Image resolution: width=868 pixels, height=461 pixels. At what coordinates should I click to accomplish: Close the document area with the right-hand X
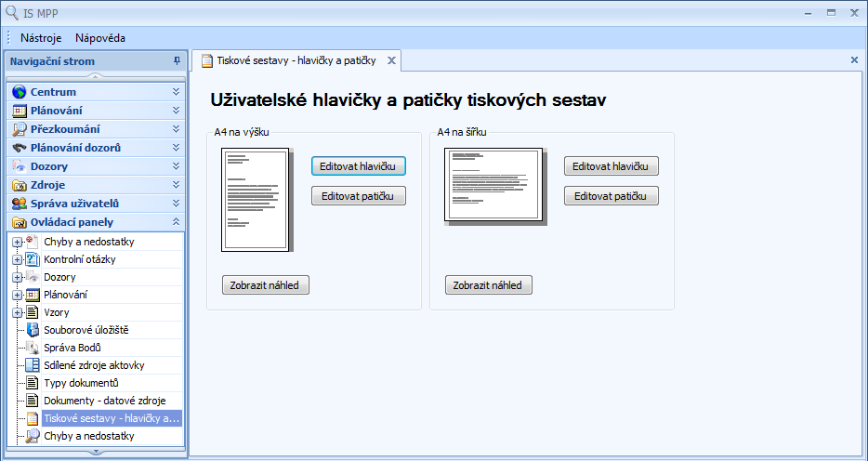click(x=854, y=59)
